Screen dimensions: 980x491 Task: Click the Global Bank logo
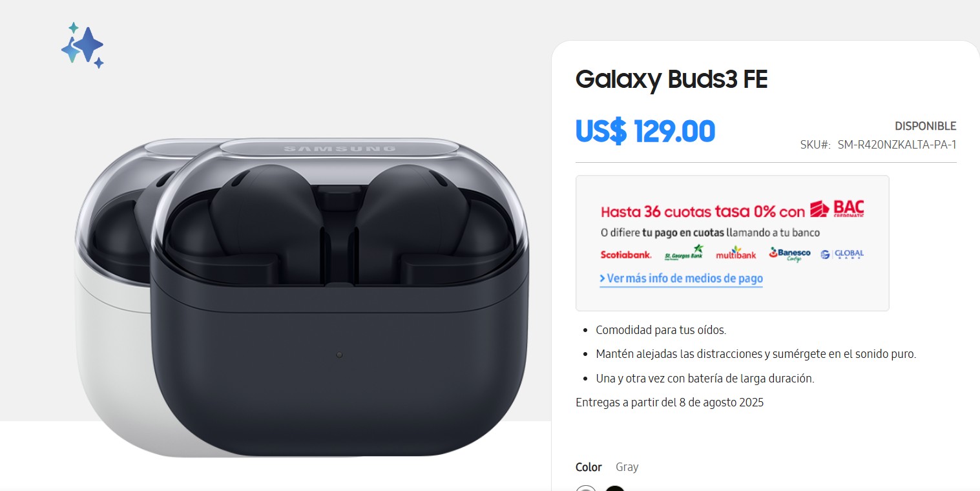(x=842, y=255)
